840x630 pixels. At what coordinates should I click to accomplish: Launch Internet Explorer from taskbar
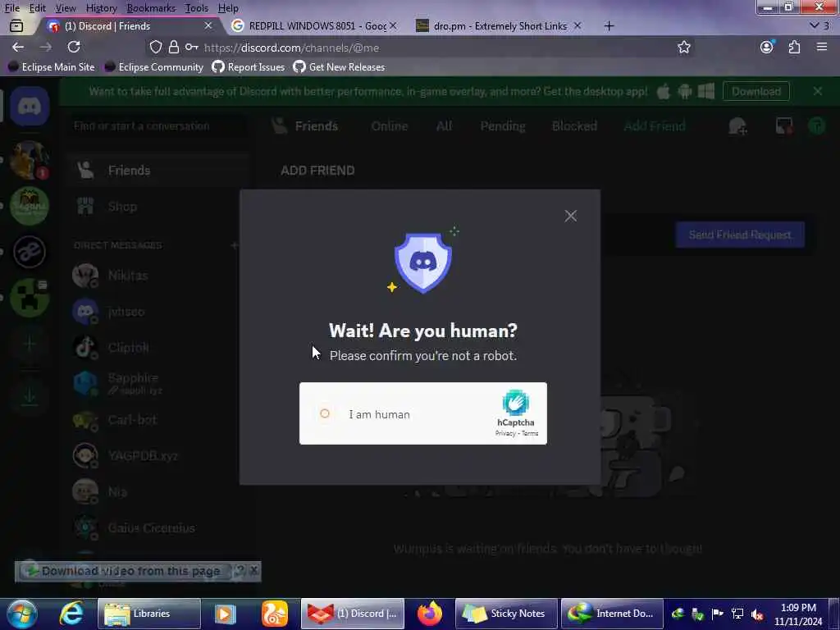71,614
